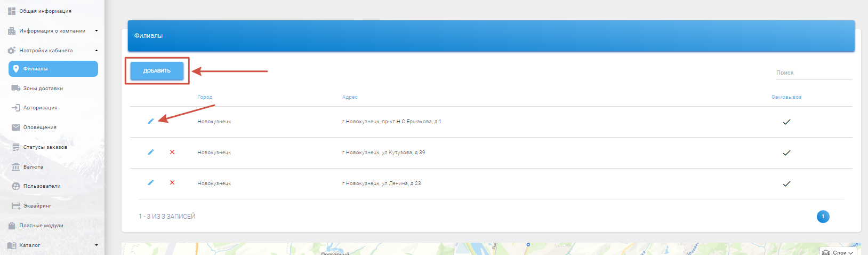Click the edit pencil for Ленина branch
The width and height of the screenshot is (868, 255).
click(151, 182)
